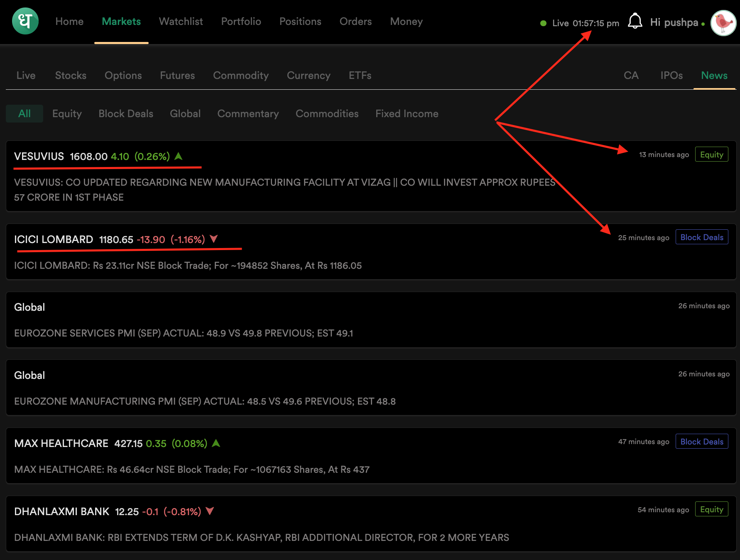
Task: Open the DHANLAXMI BANK stock name
Action: point(62,511)
